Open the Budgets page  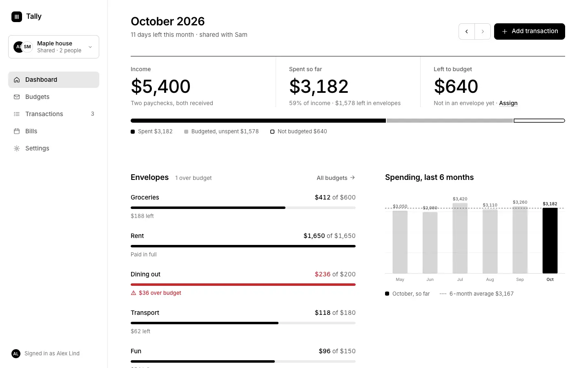tap(53, 97)
